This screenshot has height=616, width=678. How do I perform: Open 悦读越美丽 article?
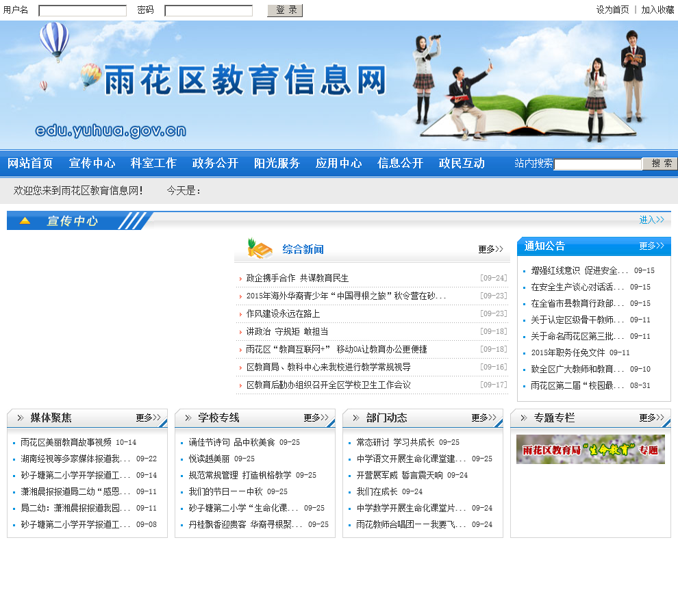coord(209,459)
